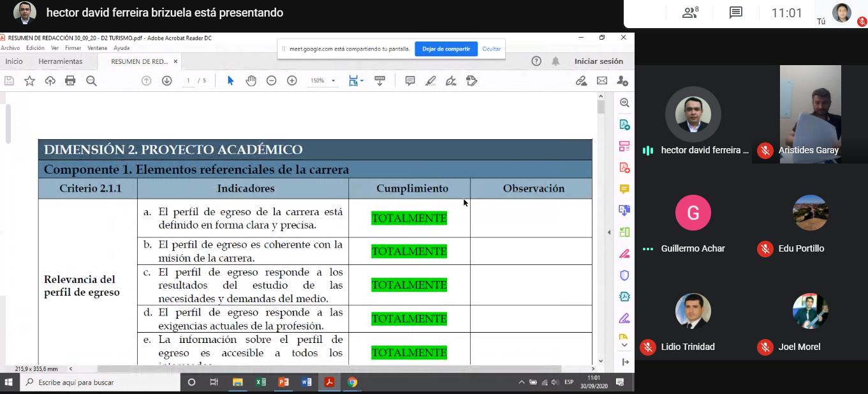The width and height of the screenshot is (868, 394).
Task: Open the search tools magnifier in sidebar
Action: coord(624,103)
